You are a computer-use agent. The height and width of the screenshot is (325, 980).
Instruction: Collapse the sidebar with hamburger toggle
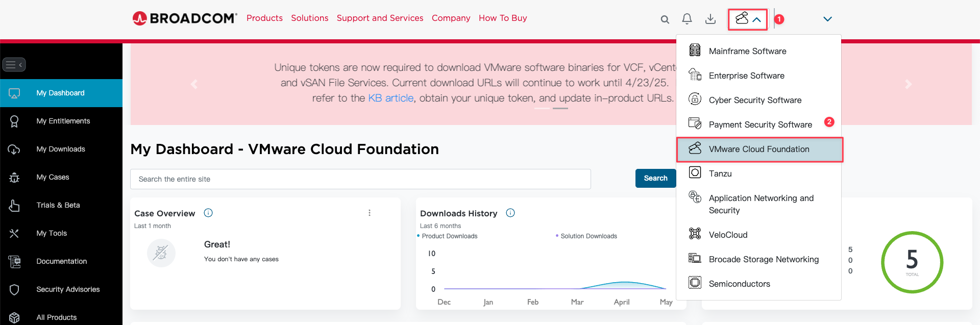(14, 65)
